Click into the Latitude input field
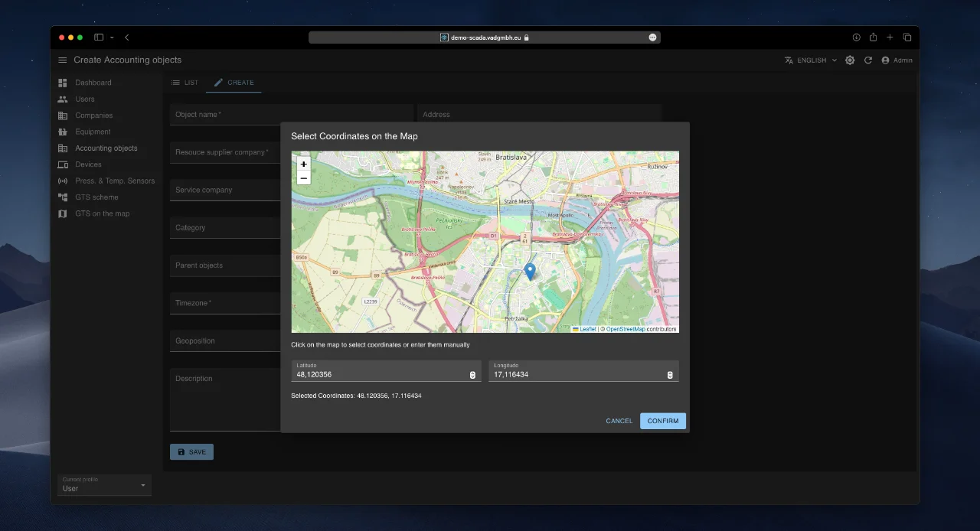The image size is (980, 531). click(x=379, y=375)
